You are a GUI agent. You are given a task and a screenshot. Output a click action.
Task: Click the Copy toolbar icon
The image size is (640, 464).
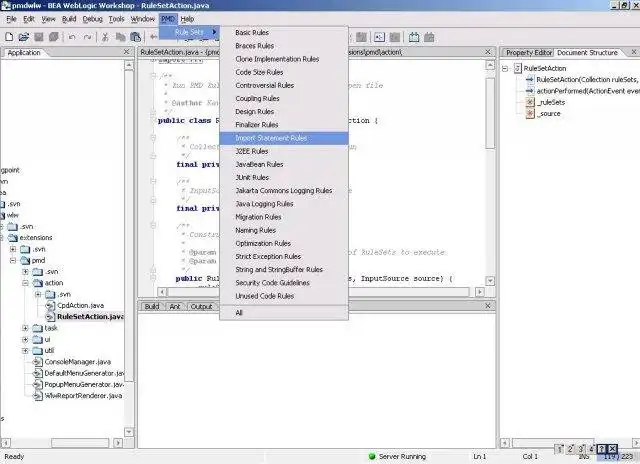point(120,37)
